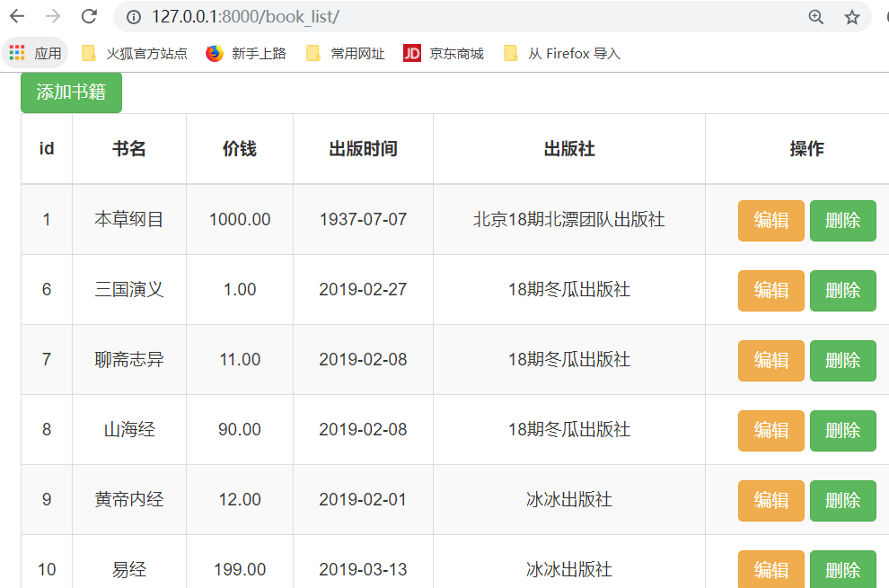Open the 常用网址 bookmark folder
Screen dimensions: 889x588
346,53
